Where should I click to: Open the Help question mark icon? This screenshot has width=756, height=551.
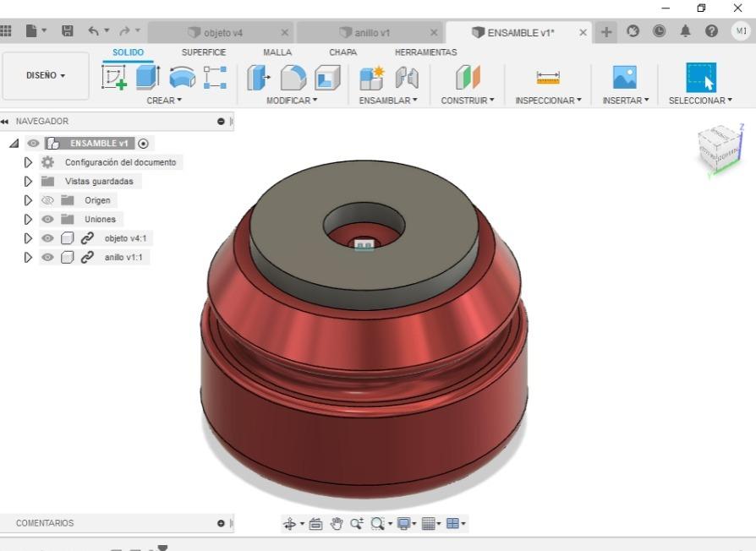(x=712, y=31)
